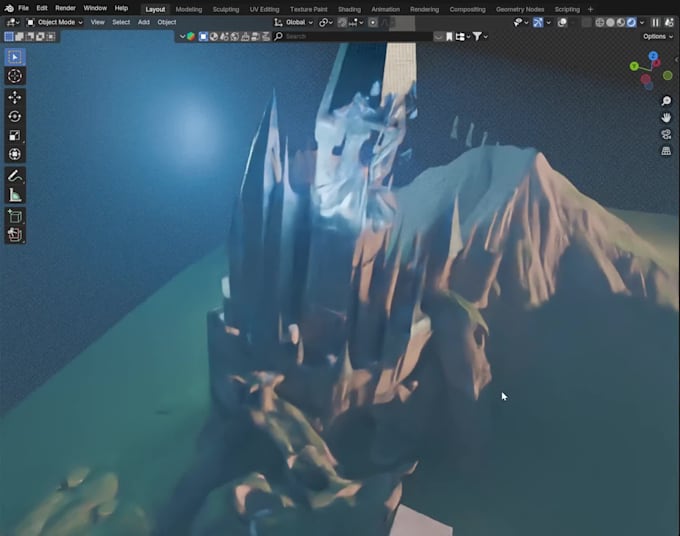Open the magnifier search icon

[x=279, y=36]
